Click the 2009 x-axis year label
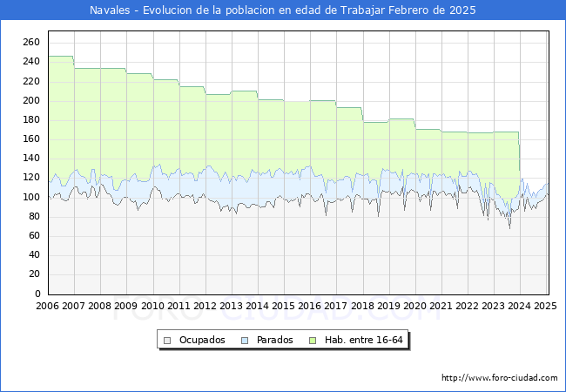This screenshot has width=566, height=392. click(x=125, y=306)
